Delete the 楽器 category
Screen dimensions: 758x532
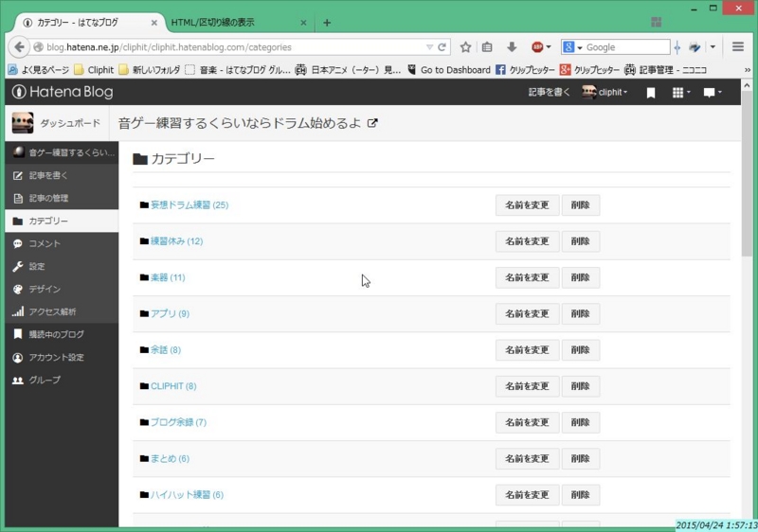pyautogui.click(x=580, y=277)
